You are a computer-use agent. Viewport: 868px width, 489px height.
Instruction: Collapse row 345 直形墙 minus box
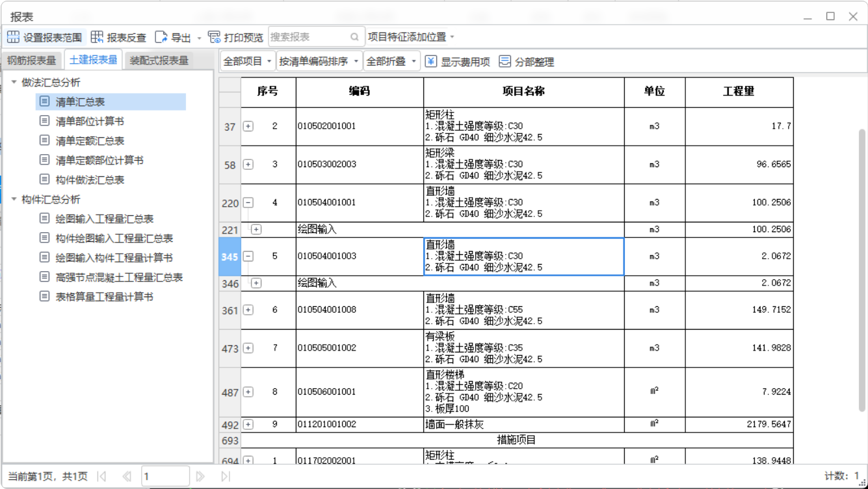tap(248, 256)
